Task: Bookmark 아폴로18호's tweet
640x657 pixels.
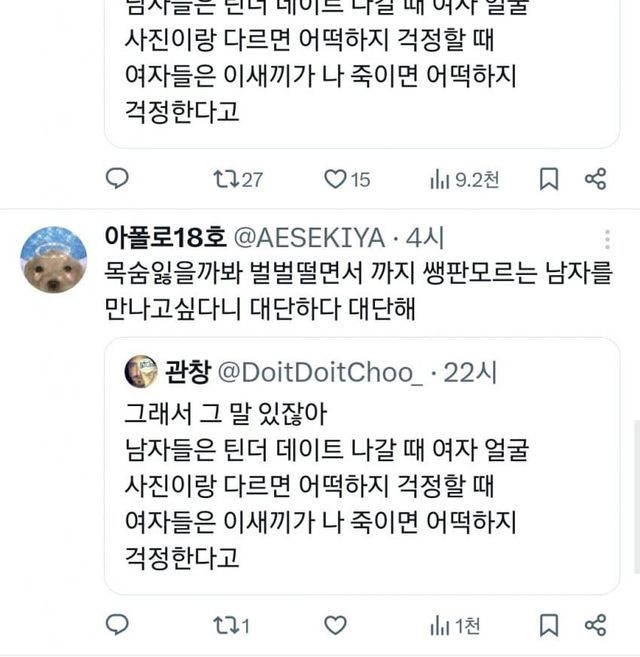Action: [548, 626]
